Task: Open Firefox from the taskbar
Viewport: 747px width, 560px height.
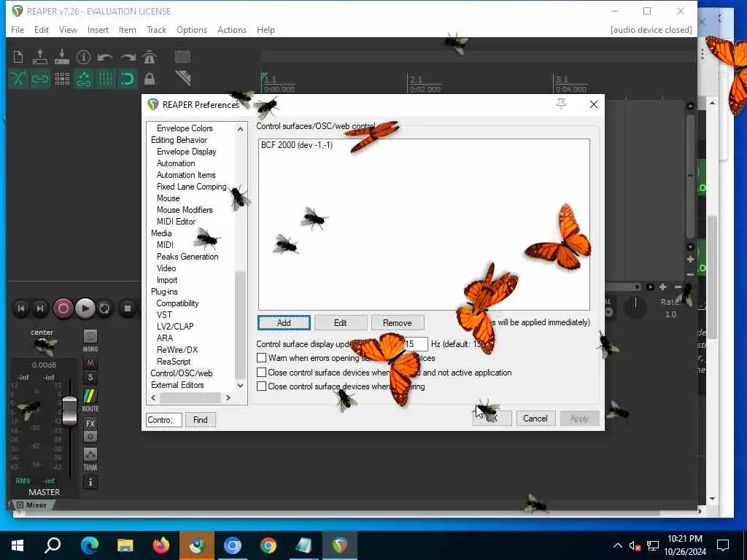Action: (x=161, y=545)
